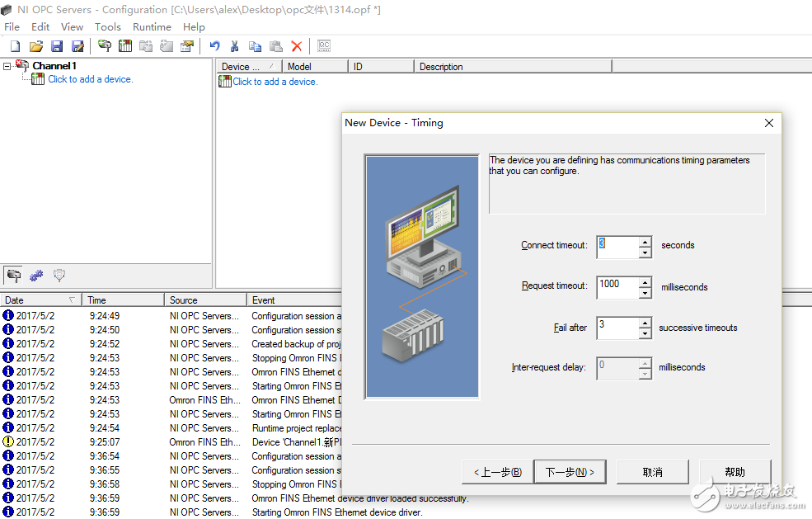Decrease Connect timeout with the down arrow
Viewport: 812px width, 519px height.
[645, 252]
